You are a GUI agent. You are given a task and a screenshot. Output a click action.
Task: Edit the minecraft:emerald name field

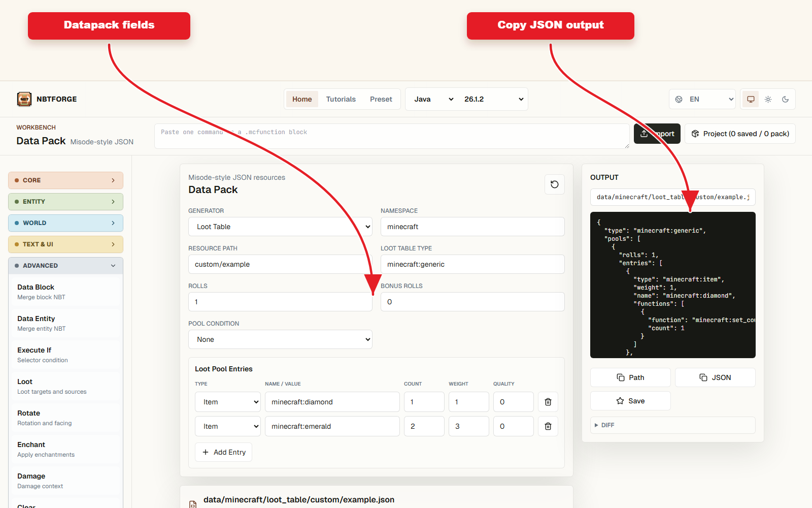[x=332, y=426]
